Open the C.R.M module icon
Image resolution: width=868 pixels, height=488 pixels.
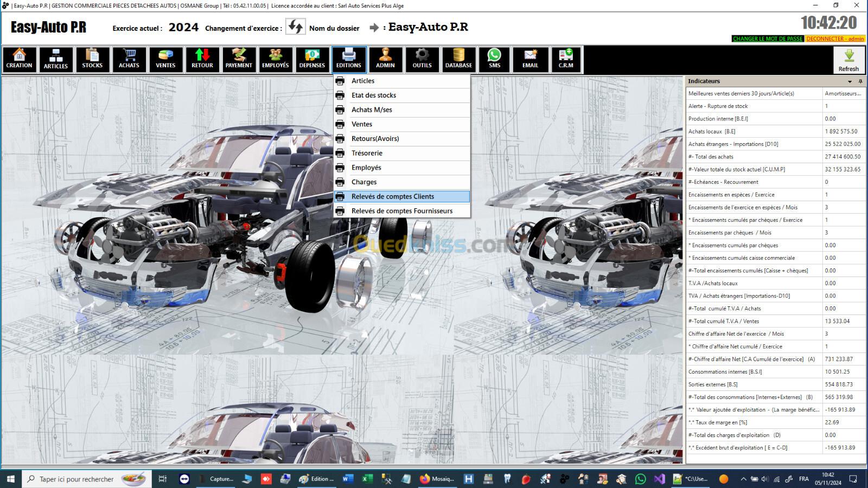[x=566, y=59]
